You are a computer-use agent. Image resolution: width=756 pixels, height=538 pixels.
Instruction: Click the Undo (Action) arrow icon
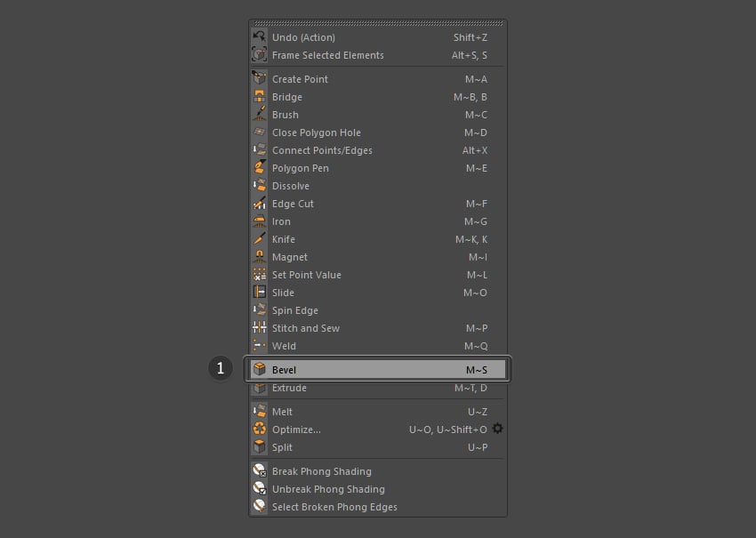point(259,37)
